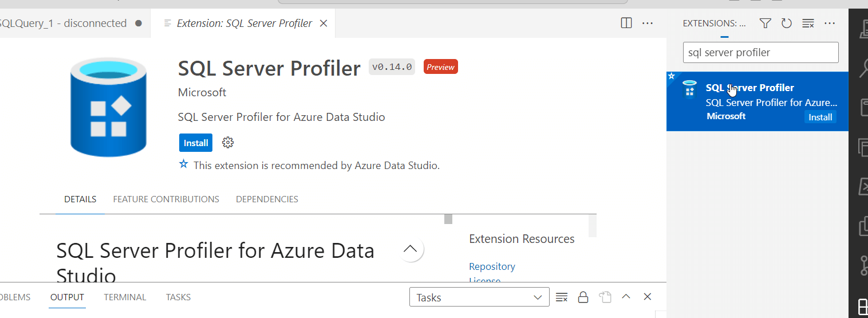Open the Terminal panel tab
Viewport: 868px width, 318px height.
(125, 297)
